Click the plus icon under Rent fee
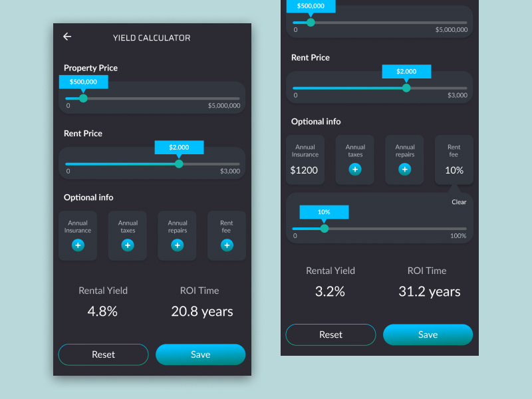The width and height of the screenshot is (532, 399). (227, 245)
